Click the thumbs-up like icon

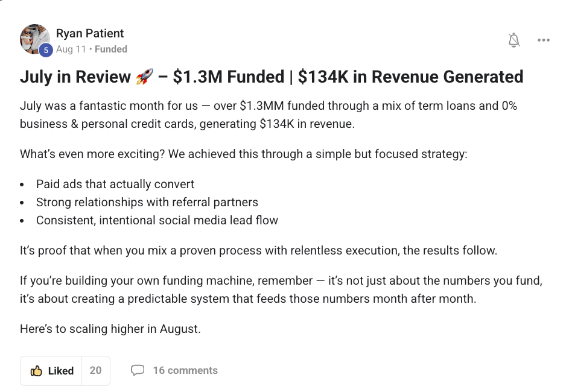[x=36, y=371]
